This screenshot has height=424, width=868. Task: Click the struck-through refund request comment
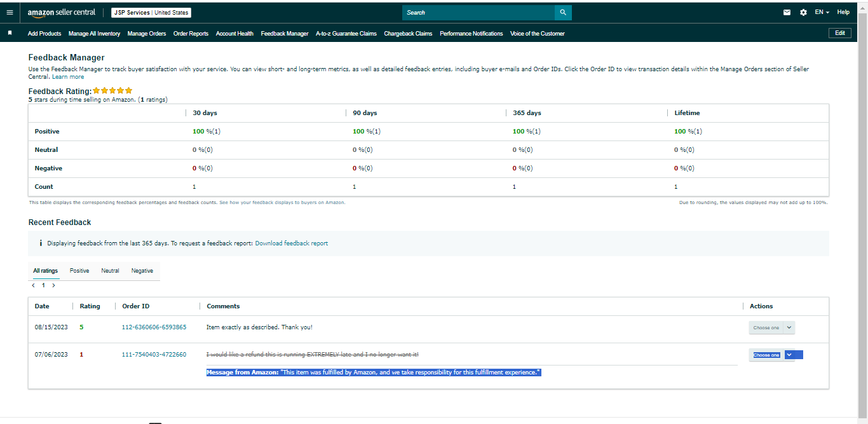tap(313, 355)
